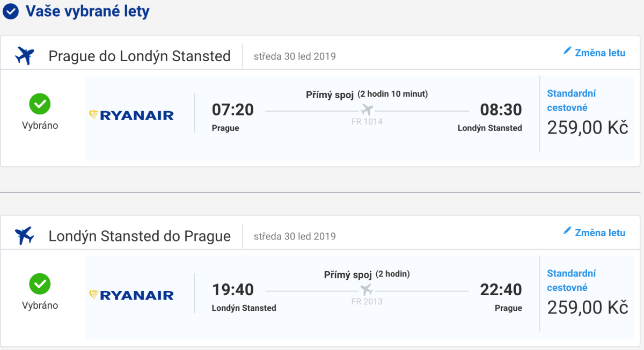
Task: Click the Ryanair logo on the return flight
Action: 131,295
